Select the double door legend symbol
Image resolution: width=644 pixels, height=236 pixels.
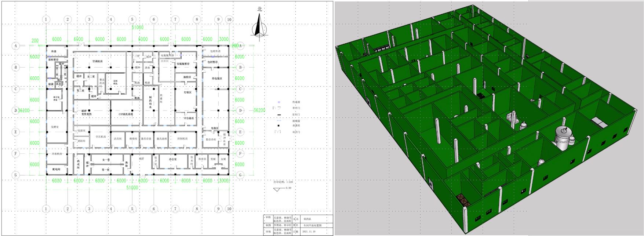[277, 132]
